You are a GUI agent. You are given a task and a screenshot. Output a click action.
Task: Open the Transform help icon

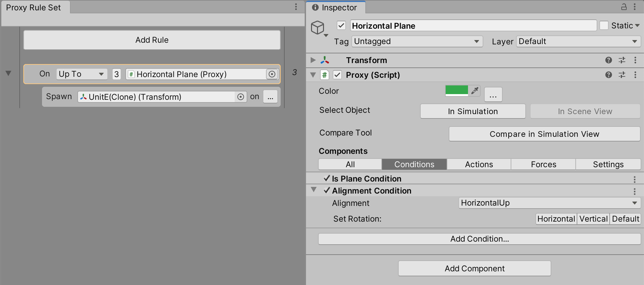click(x=608, y=60)
